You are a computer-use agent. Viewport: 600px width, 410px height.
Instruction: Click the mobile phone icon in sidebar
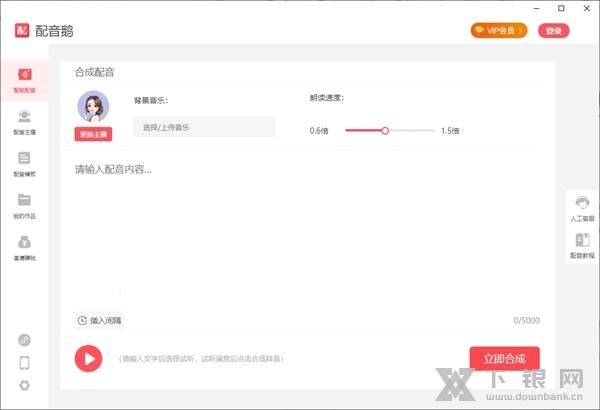point(24,363)
